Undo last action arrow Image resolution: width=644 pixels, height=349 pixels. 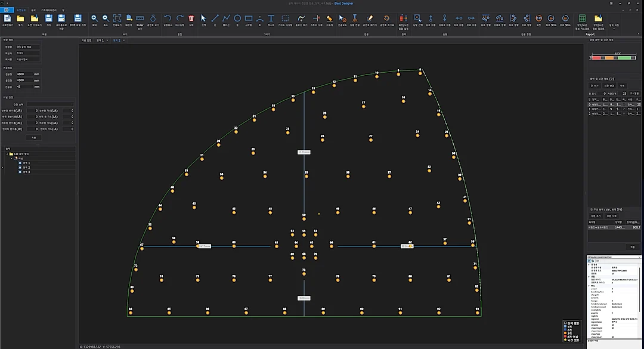point(168,18)
